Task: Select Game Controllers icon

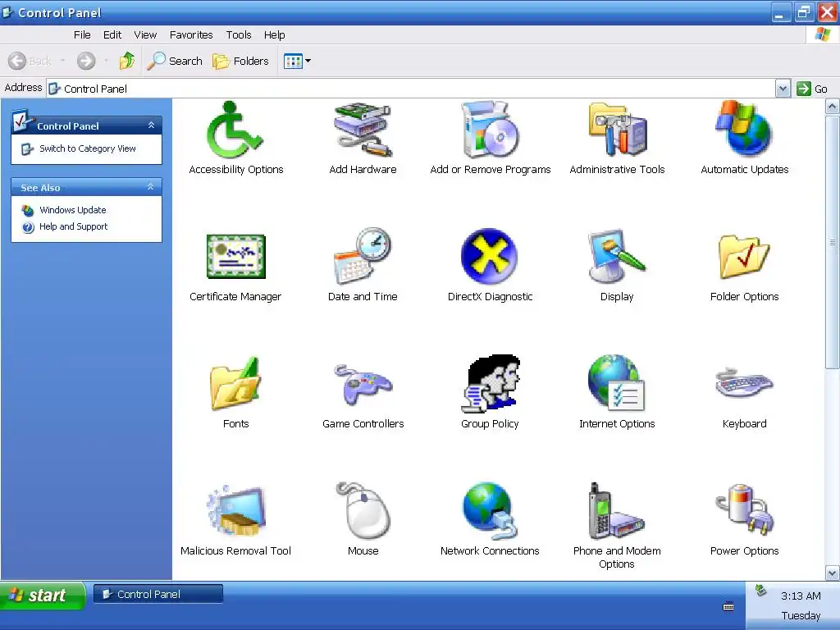Action: coord(363,385)
